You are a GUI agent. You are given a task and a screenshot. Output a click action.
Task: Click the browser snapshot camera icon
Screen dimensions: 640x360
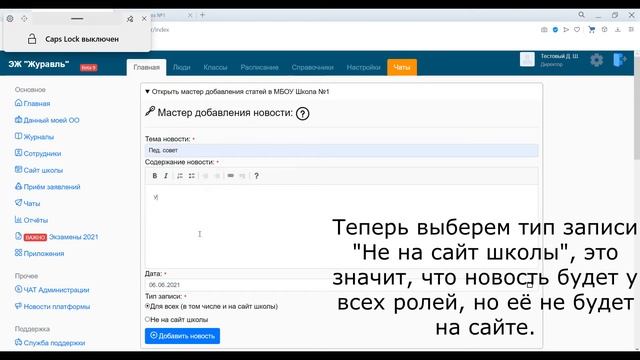point(544,29)
